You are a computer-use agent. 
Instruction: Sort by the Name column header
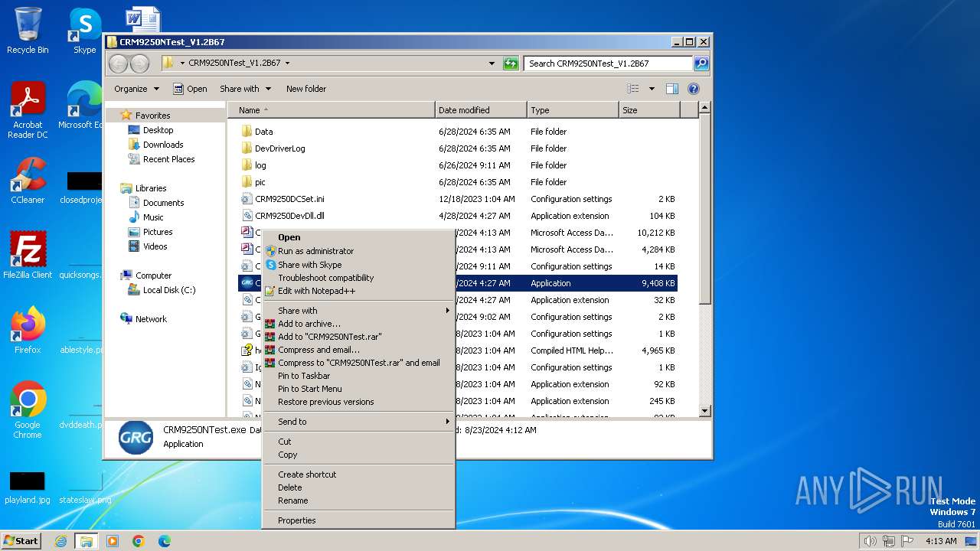[x=331, y=110]
